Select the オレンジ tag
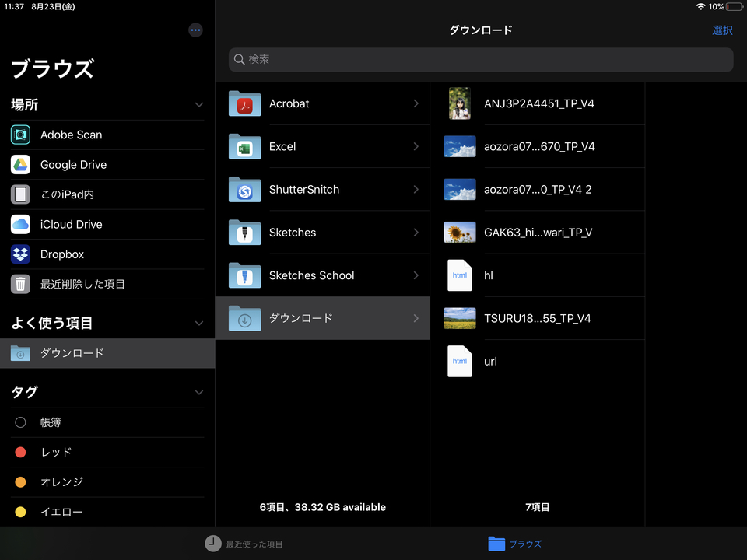The image size is (747, 560). click(x=107, y=482)
